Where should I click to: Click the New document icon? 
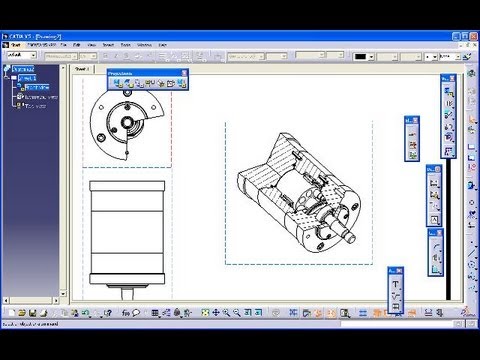point(12,313)
